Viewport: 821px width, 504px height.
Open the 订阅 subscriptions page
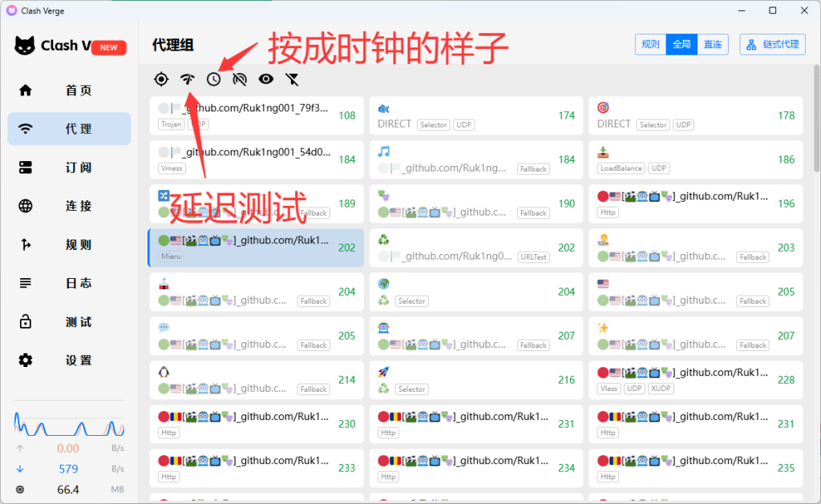69,167
